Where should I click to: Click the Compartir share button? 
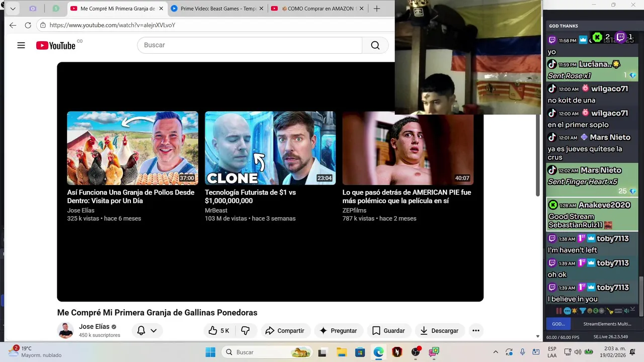[285, 330]
